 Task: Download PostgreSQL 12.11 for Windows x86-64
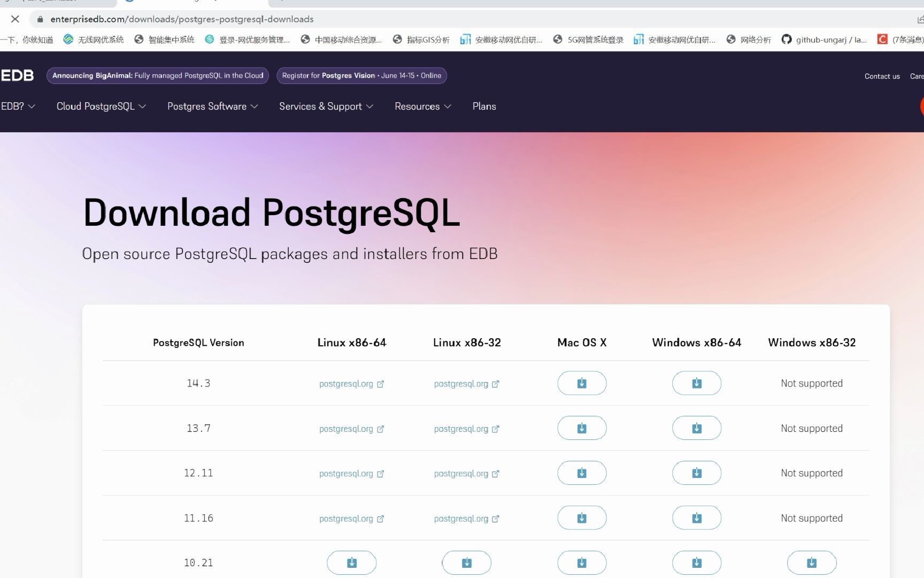(697, 473)
